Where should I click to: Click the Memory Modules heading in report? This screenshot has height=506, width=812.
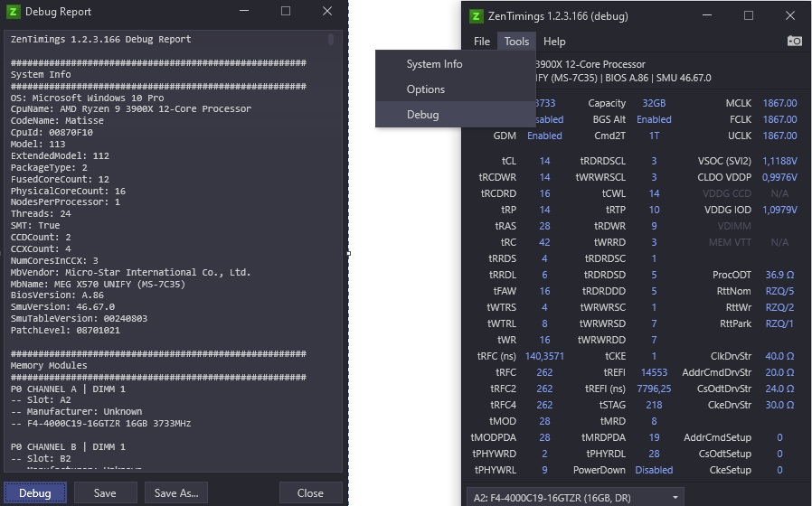pyautogui.click(x=49, y=365)
